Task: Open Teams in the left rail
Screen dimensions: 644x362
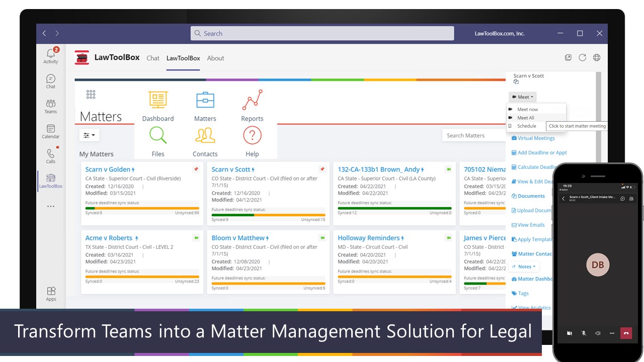Action: click(51, 106)
